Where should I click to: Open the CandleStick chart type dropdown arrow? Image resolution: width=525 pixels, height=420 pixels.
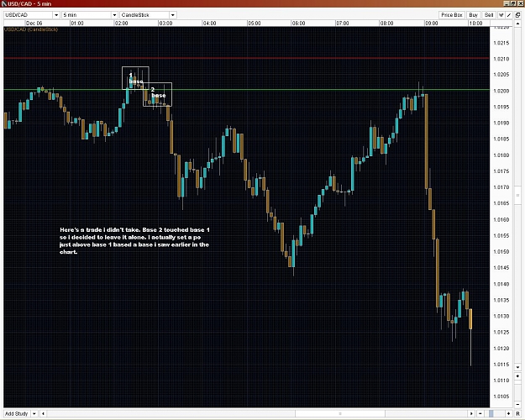coord(173,15)
